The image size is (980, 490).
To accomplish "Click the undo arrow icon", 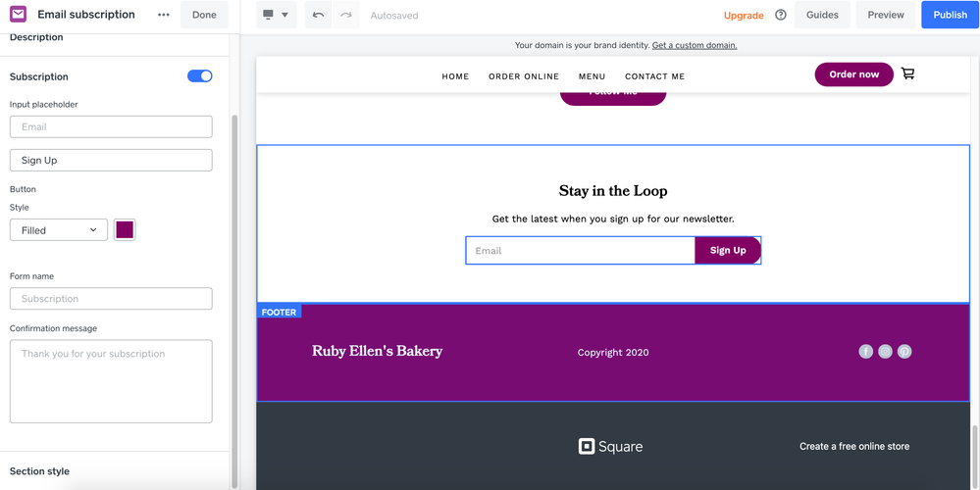I will pyautogui.click(x=318, y=15).
